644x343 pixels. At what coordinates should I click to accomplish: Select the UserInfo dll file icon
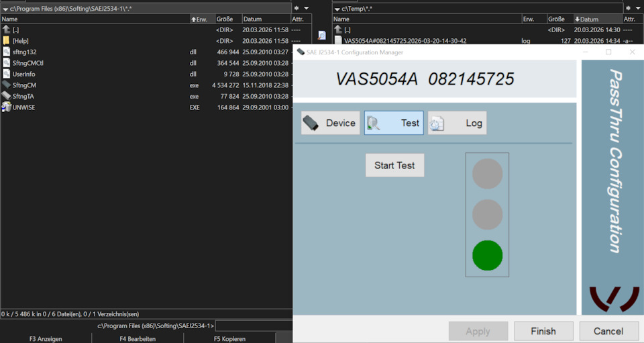(x=6, y=74)
